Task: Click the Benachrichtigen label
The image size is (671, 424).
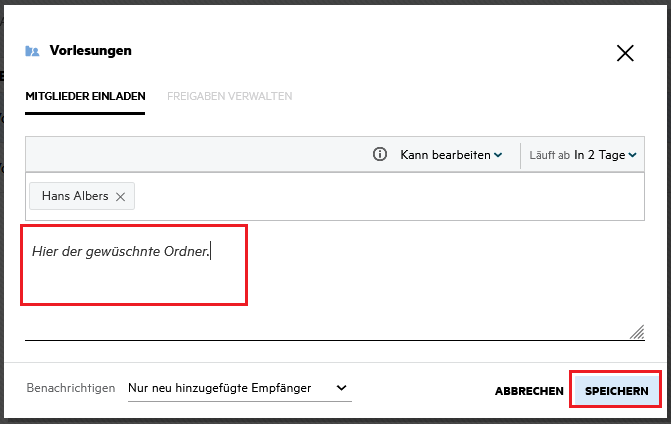Action: (x=71, y=388)
